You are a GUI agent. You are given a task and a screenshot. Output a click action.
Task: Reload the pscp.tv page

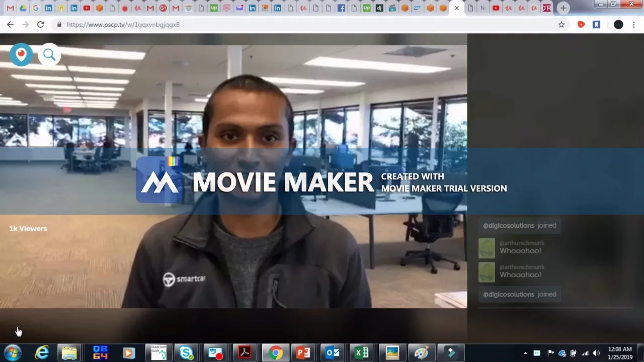tap(41, 24)
